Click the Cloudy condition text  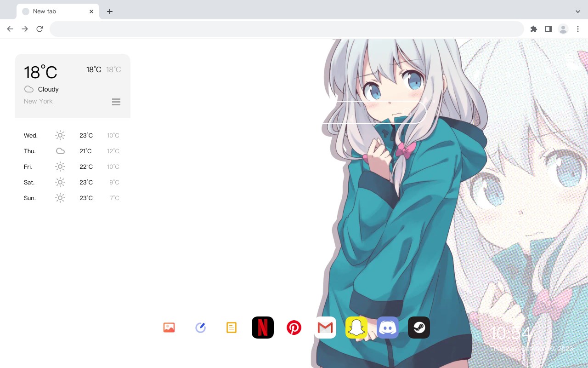tap(48, 89)
